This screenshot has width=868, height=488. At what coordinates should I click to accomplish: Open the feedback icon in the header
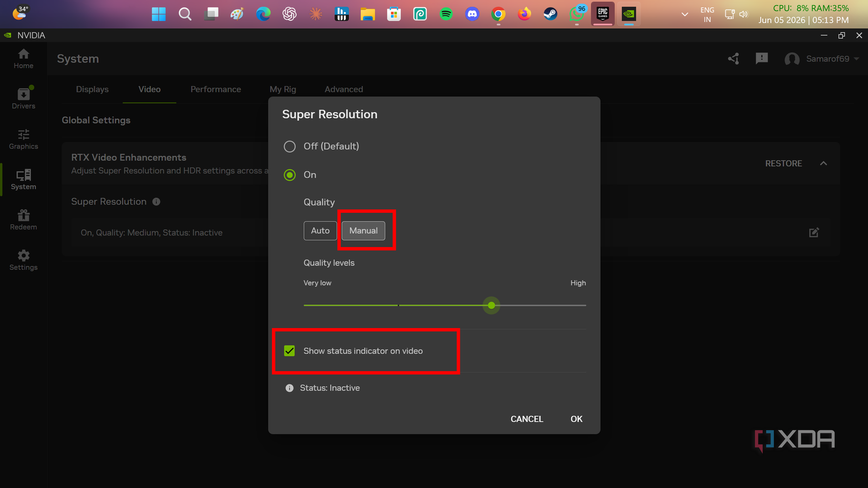(762, 58)
